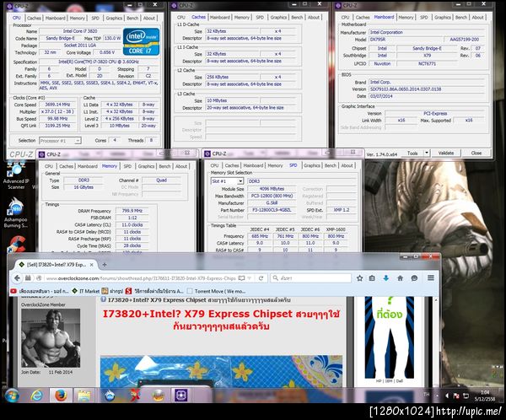Launch Internet Explorer from taskbar
Screen dimensions: 506x420
coord(37,396)
